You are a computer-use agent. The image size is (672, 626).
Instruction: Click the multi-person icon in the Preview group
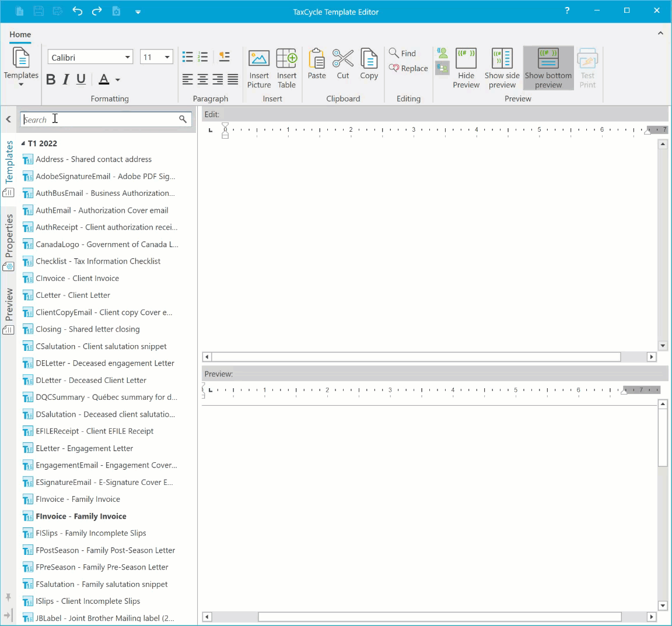tap(442, 68)
